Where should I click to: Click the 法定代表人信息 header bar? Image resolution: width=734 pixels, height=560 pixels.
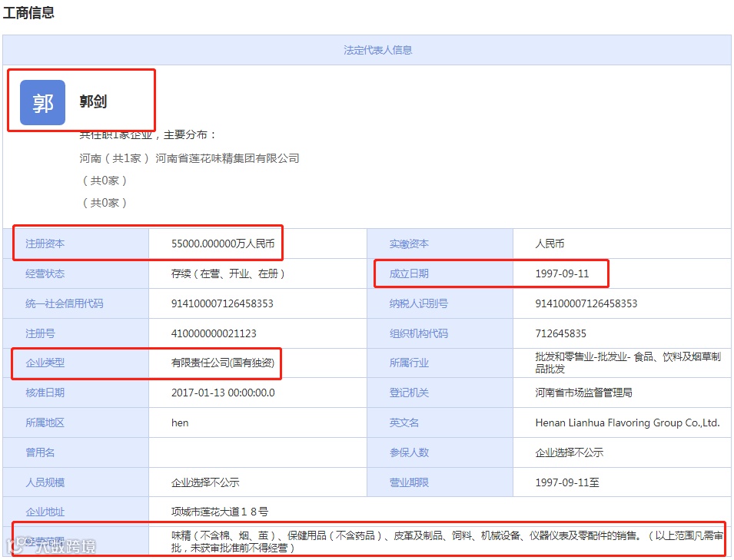point(367,50)
